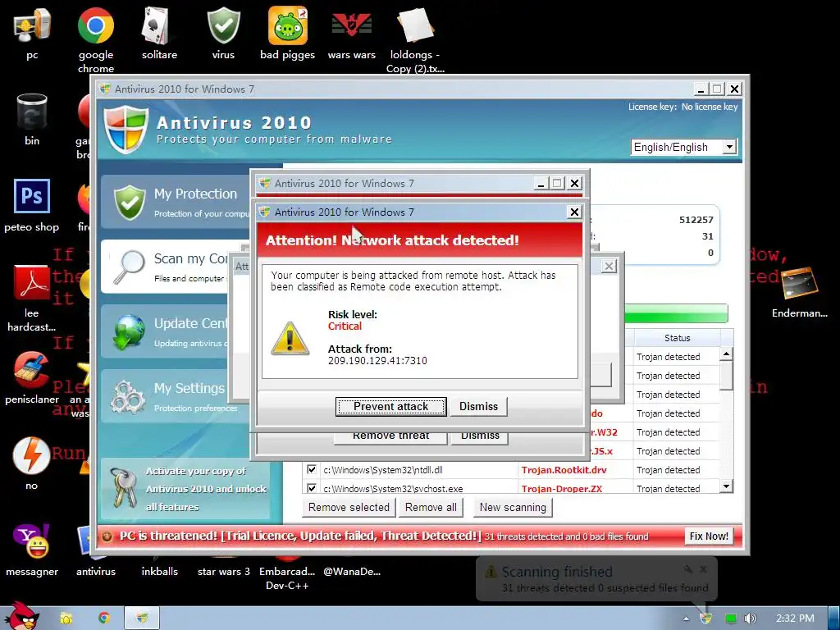
Task: Close the Scanning finished notification
Action: tap(703, 569)
